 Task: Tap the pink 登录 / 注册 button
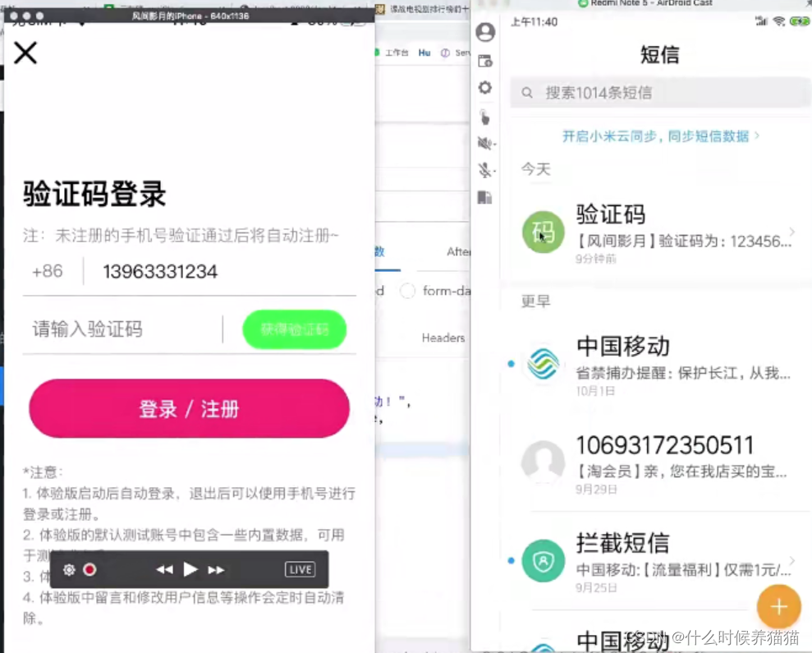click(189, 408)
